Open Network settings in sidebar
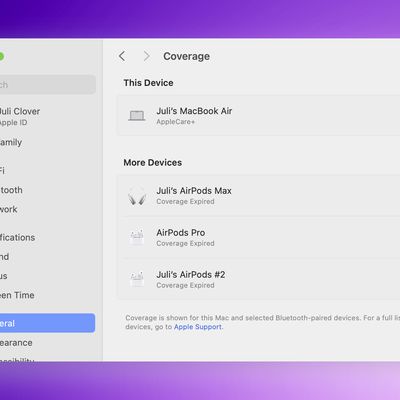This screenshot has width=400, height=400. coord(8,209)
